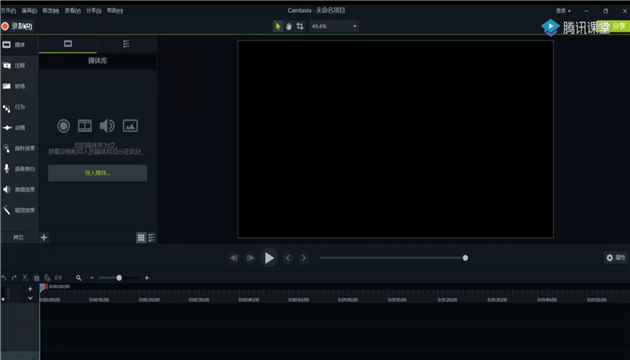The width and height of the screenshot is (630, 360).
Task: Toggle the timeline magnifier zoom-to-fit button
Action: (x=79, y=278)
